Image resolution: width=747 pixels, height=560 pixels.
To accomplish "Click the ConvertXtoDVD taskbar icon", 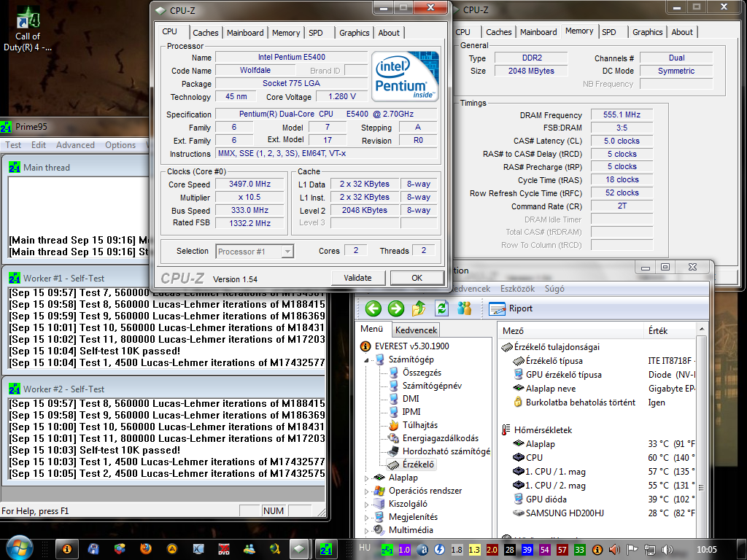I will pyautogui.click(x=223, y=549).
